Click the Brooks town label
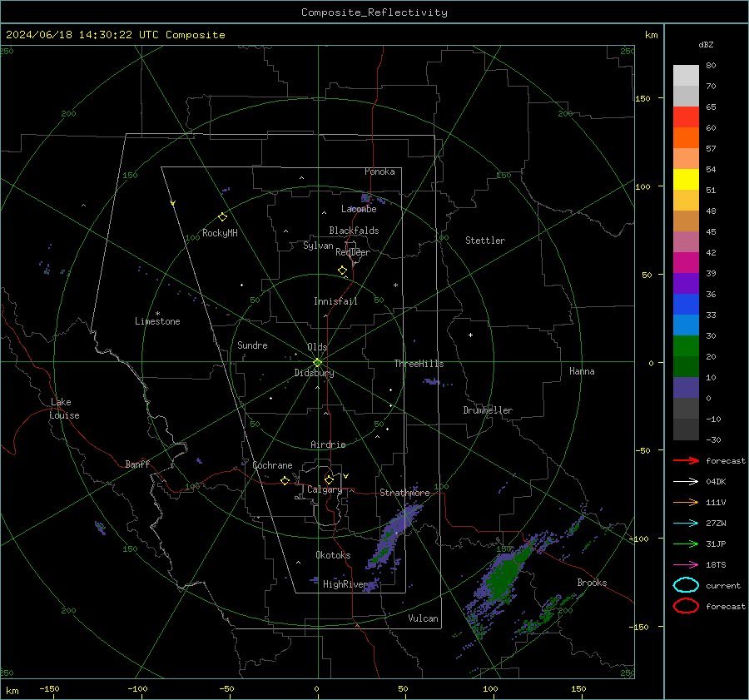The image size is (749, 700). point(592,583)
